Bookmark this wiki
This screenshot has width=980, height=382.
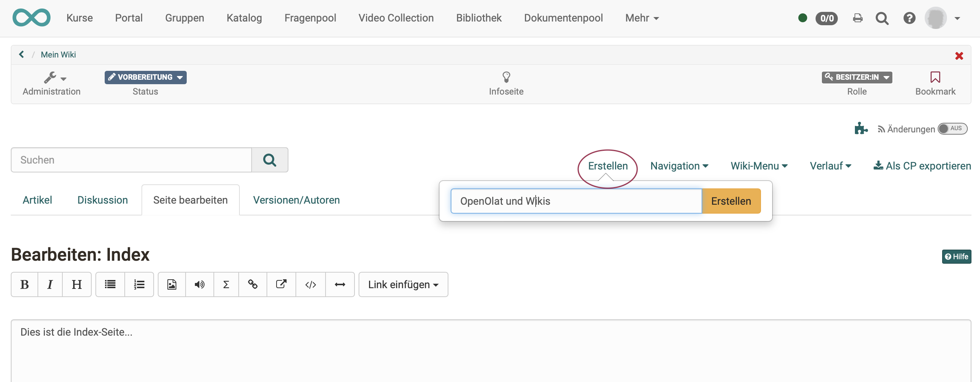tap(935, 82)
